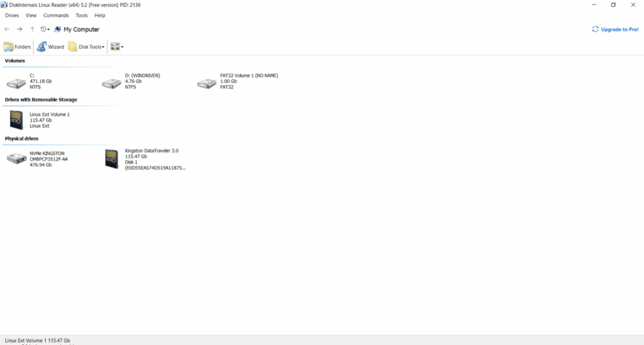Click the My Computer address text
The width and height of the screenshot is (644, 345).
pyautogui.click(x=81, y=29)
